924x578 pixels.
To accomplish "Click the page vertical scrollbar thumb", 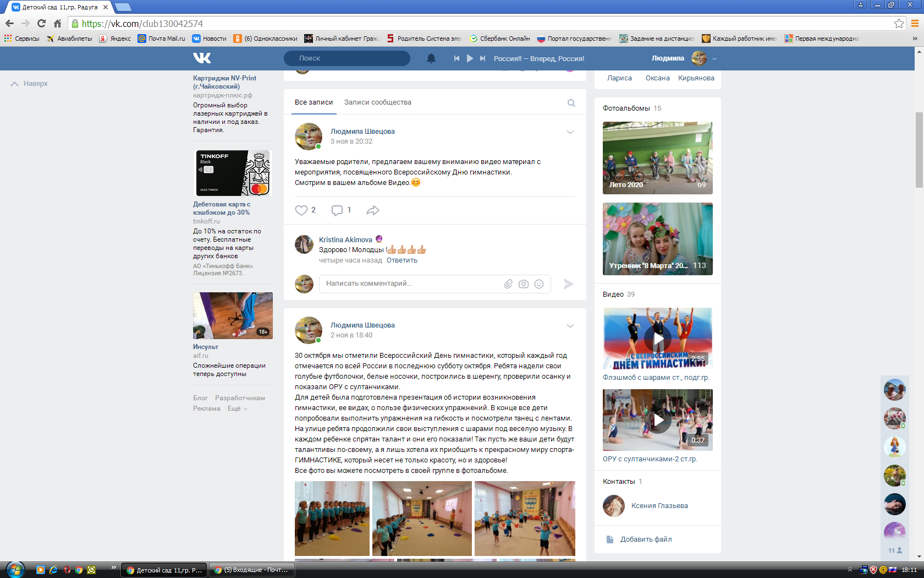I will click(919, 150).
